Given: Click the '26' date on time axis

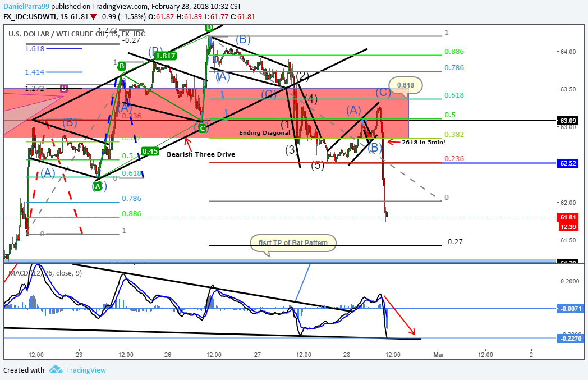Looking at the screenshot, I should [168, 355].
